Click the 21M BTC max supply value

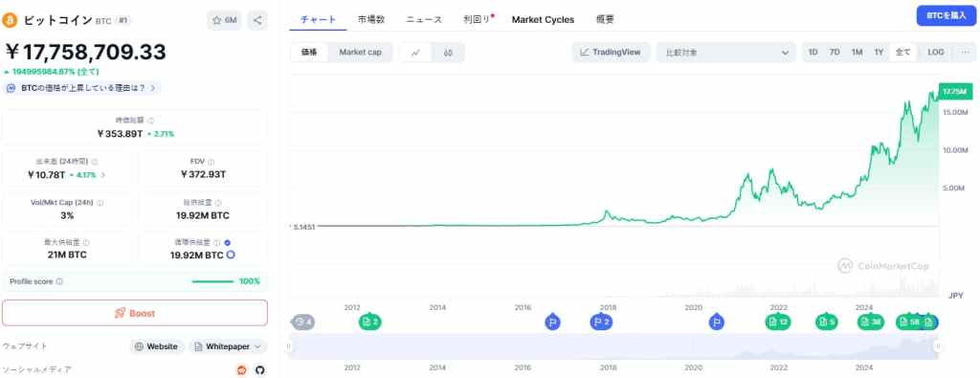tap(66, 255)
